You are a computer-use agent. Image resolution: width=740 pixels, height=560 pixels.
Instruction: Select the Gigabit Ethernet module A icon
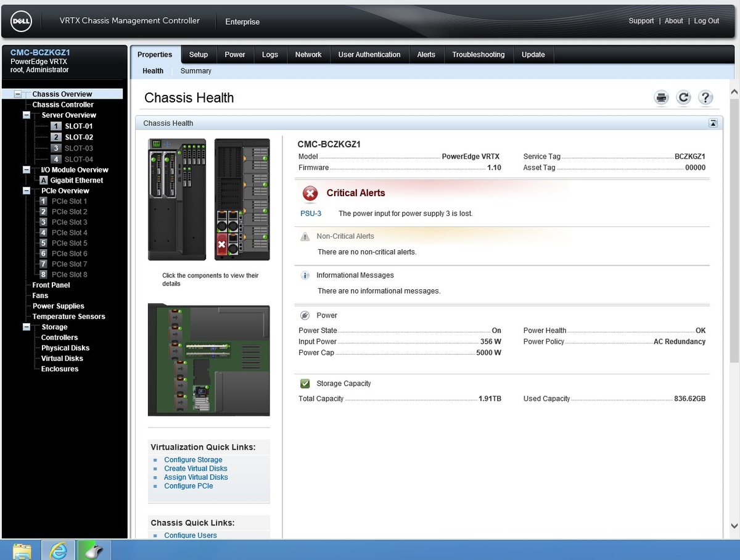44,181
